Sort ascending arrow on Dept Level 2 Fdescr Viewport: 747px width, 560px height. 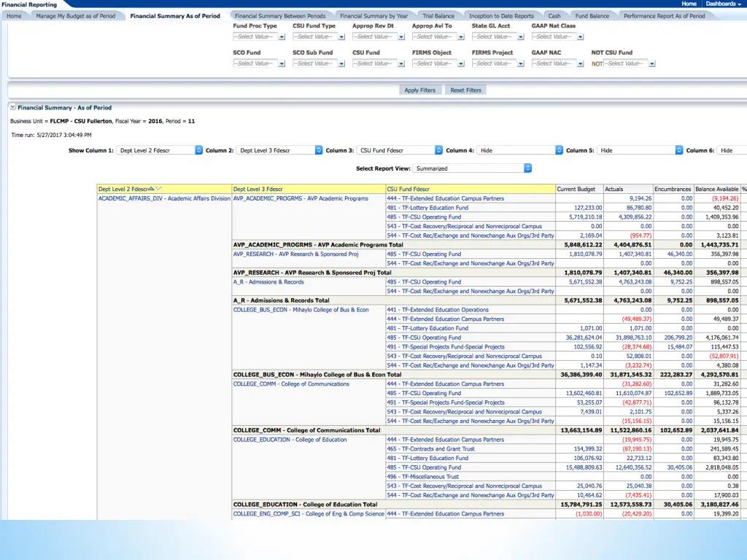tap(151, 189)
